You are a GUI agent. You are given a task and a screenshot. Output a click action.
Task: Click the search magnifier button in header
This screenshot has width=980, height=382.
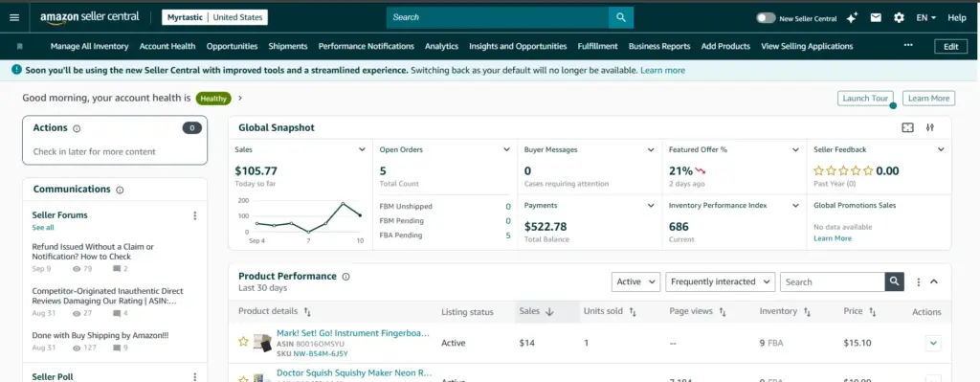click(620, 17)
